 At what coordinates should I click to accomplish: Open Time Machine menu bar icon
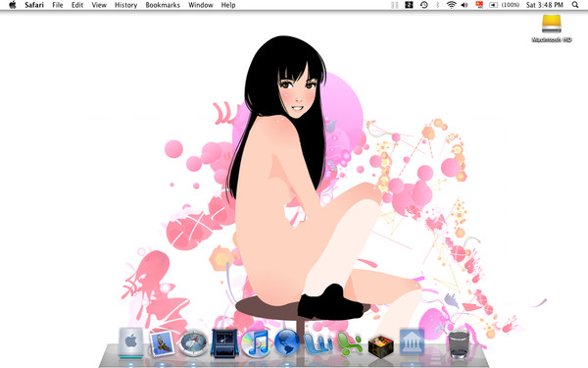(x=423, y=5)
